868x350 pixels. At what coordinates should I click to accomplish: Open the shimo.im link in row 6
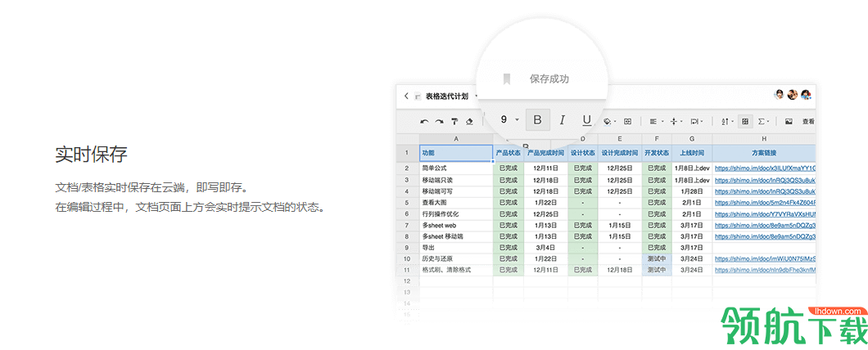pyautogui.click(x=765, y=213)
